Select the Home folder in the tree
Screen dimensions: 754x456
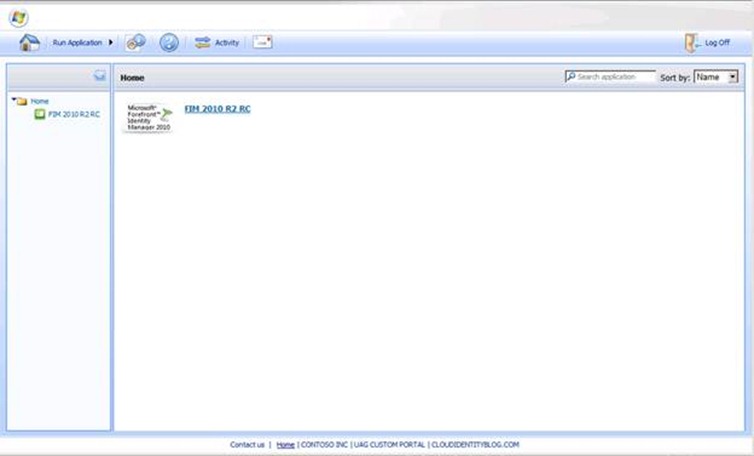[x=39, y=101]
